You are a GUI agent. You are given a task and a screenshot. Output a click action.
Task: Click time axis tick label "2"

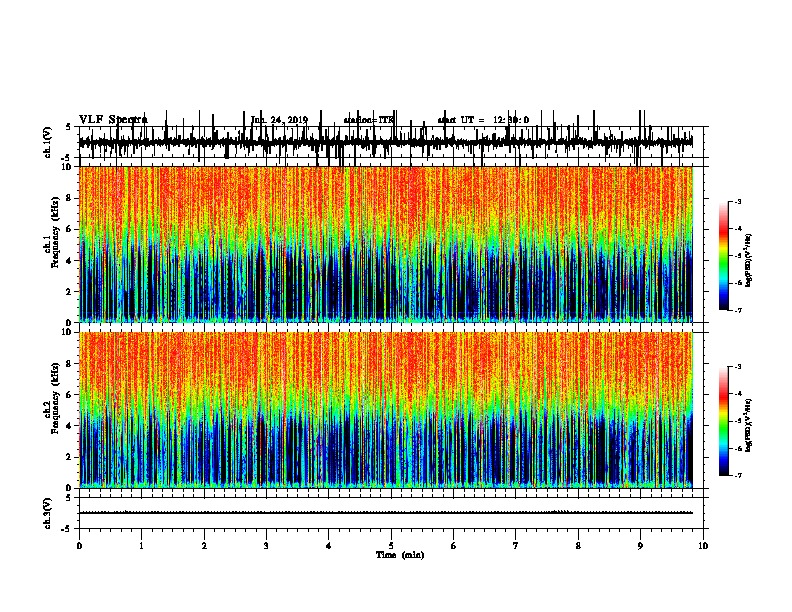coord(204,546)
